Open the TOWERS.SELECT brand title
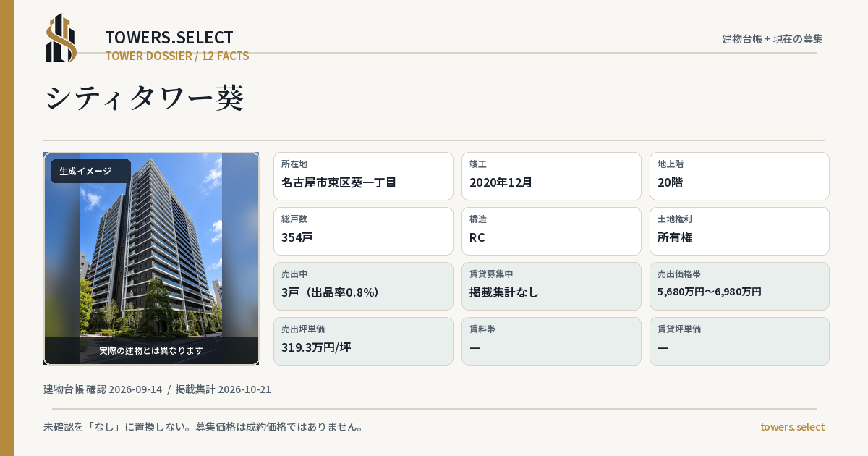Image resolution: width=868 pixels, height=456 pixels. pos(169,38)
